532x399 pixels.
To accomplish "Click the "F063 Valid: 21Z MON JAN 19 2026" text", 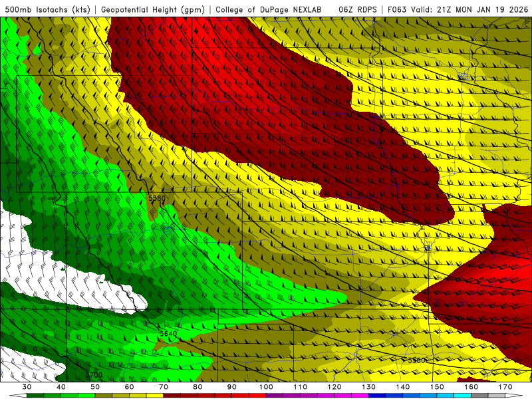I will [x=458, y=9].
